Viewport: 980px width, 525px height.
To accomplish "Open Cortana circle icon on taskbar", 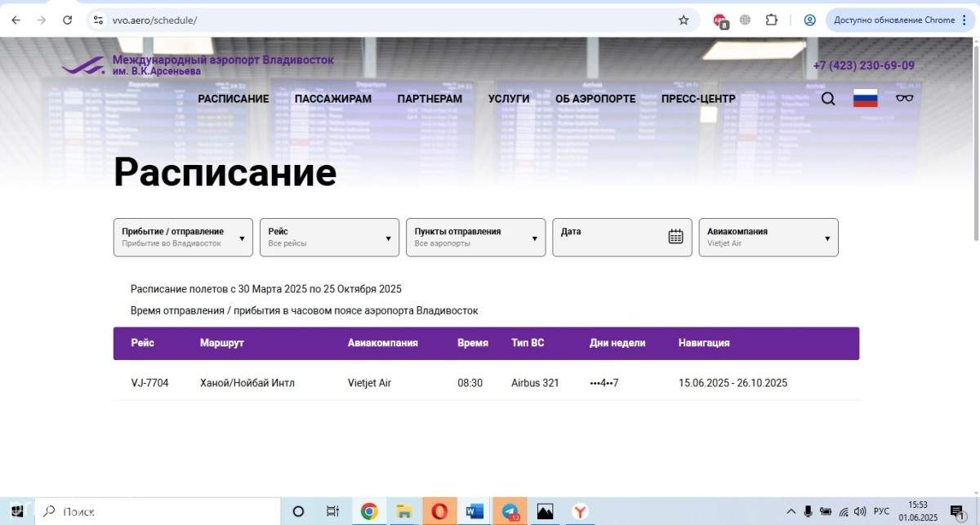I will 298,512.
